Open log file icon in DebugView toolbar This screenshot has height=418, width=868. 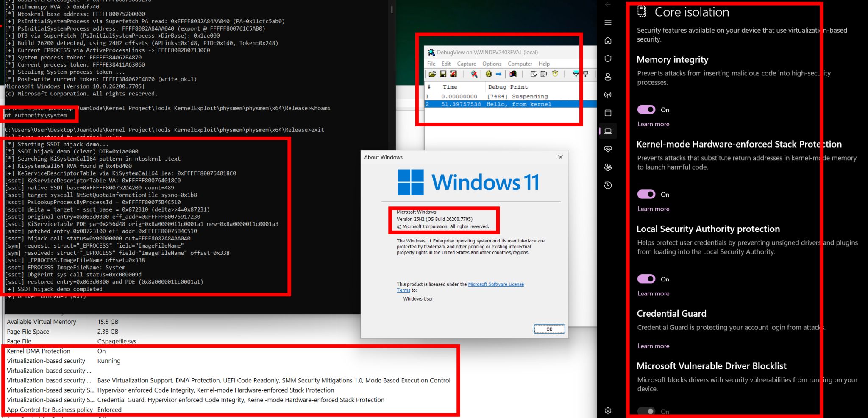point(432,74)
